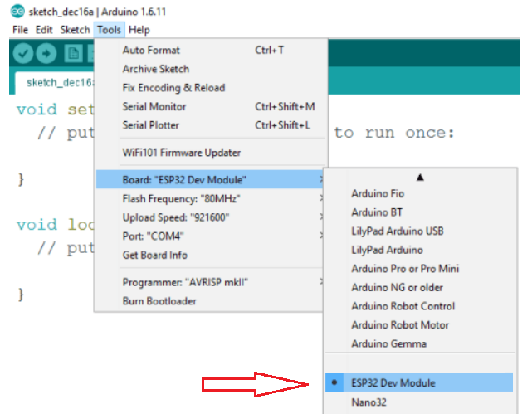Image resolution: width=532 pixels, height=414 pixels.
Task: Select Arduino Gemma board
Action: tap(420, 343)
